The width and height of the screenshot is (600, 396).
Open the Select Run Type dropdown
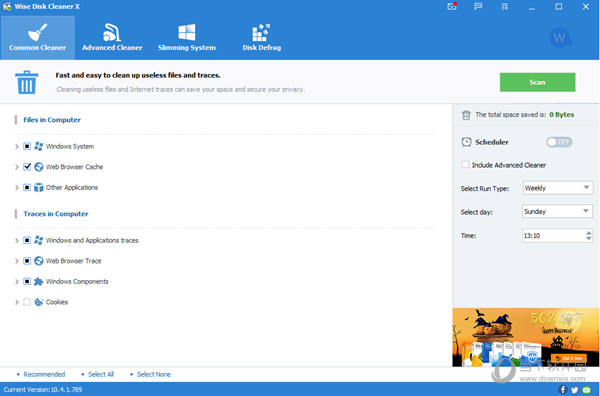pos(558,188)
